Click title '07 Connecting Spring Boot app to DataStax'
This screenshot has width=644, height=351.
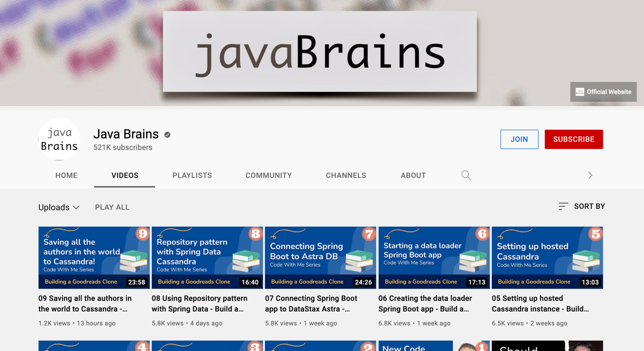pyautogui.click(x=311, y=303)
